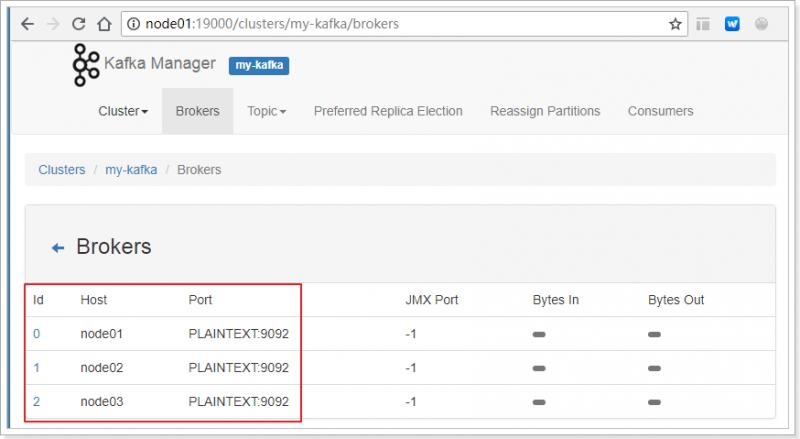Click the Clusters breadcrumb link
The image size is (800, 439).
(62, 170)
